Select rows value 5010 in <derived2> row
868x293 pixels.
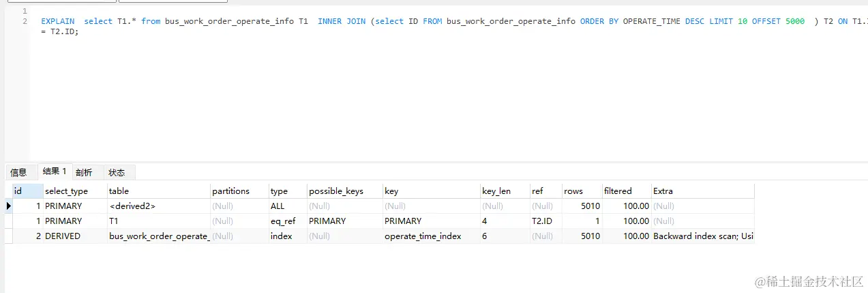click(x=582, y=206)
